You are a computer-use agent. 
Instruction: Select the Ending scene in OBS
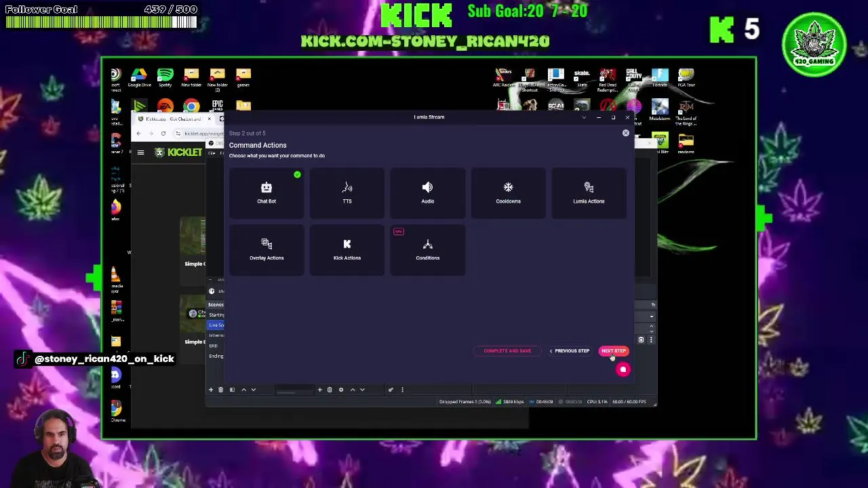click(x=216, y=356)
